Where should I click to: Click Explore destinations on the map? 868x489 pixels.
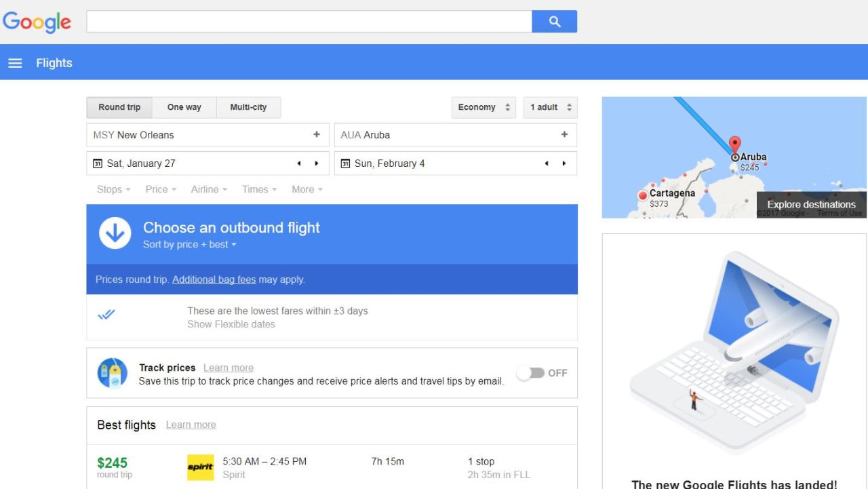[x=811, y=204]
